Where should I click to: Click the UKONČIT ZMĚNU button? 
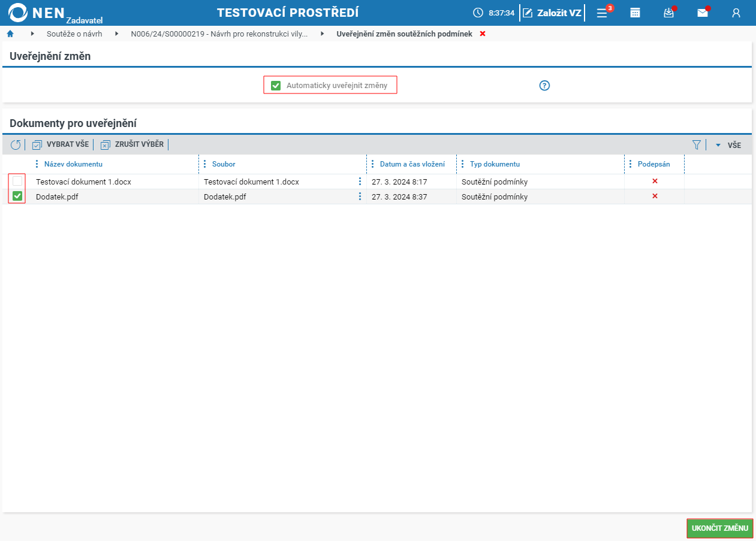pos(719,528)
